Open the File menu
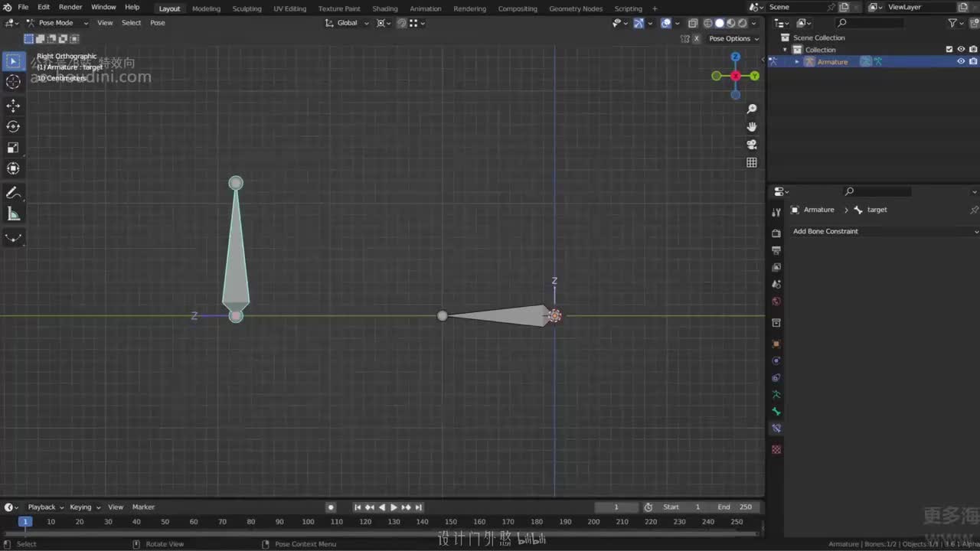The height and width of the screenshot is (551, 980). (x=23, y=7)
